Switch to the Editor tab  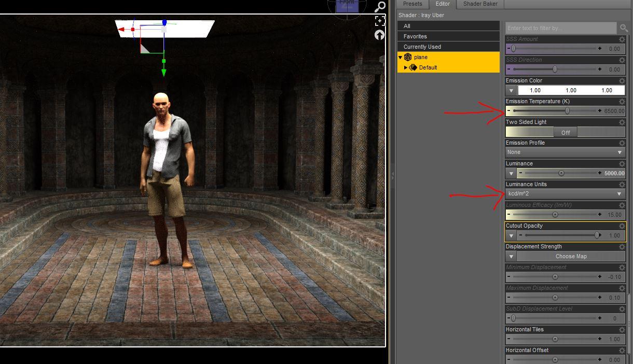pyautogui.click(x=443, y=4)
